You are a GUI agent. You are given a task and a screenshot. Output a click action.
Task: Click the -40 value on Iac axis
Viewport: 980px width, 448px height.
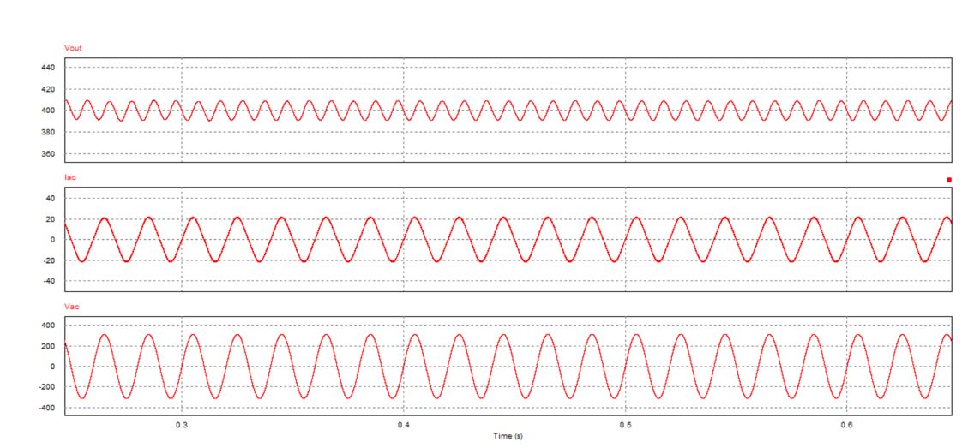pos(48,281)
